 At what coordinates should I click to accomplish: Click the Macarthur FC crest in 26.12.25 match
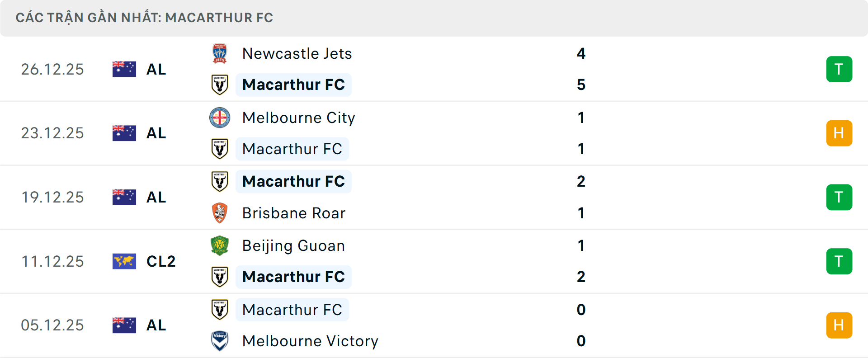tap(220, 85)
